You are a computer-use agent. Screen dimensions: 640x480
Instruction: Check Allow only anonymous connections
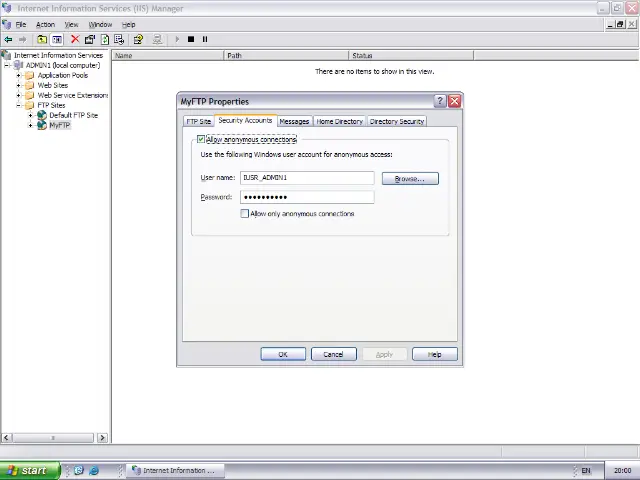[x=244, y=213]
